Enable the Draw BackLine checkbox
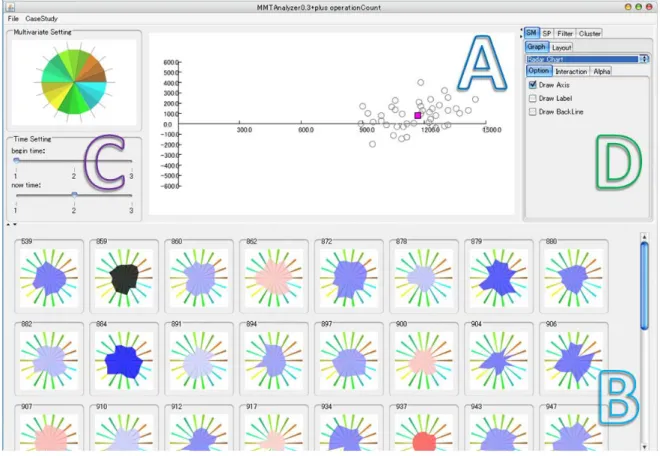 click(x=532, y=112)
